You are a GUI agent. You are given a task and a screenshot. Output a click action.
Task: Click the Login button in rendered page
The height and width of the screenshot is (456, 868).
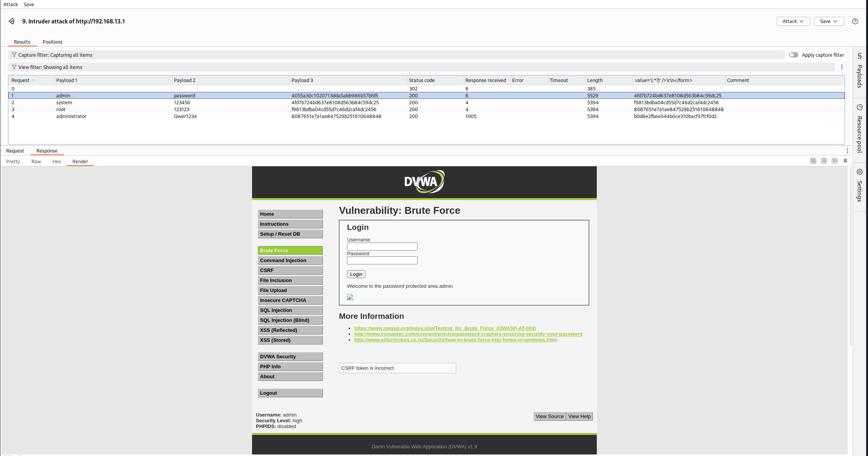click(356, 274)
